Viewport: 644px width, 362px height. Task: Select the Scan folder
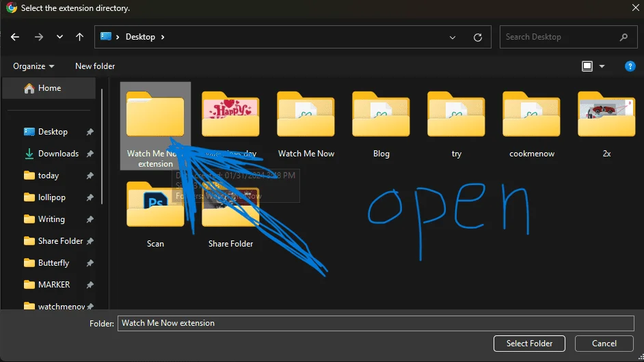(155, 214)
